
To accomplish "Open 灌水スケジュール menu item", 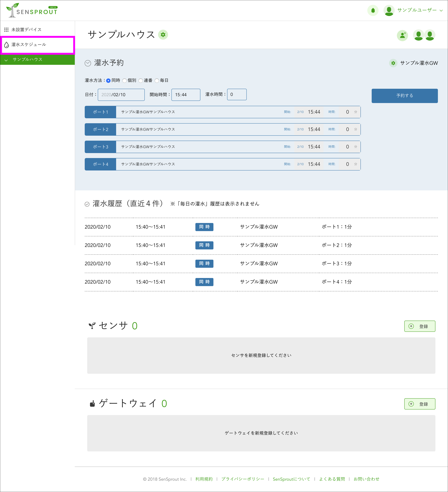I will pyautogui.click(x=37, y=45).
